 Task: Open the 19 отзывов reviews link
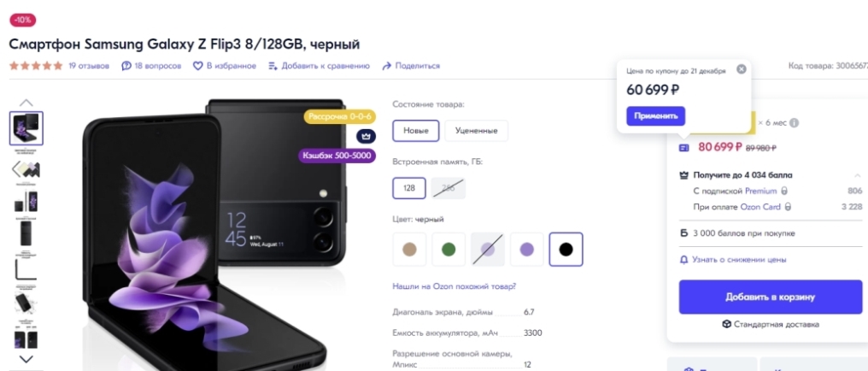[x=89, y=66]
